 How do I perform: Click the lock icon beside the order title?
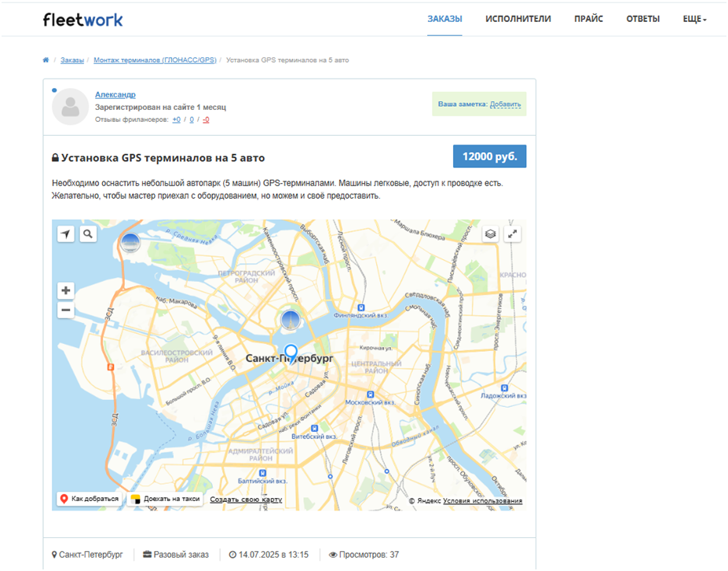click(55, 158)
